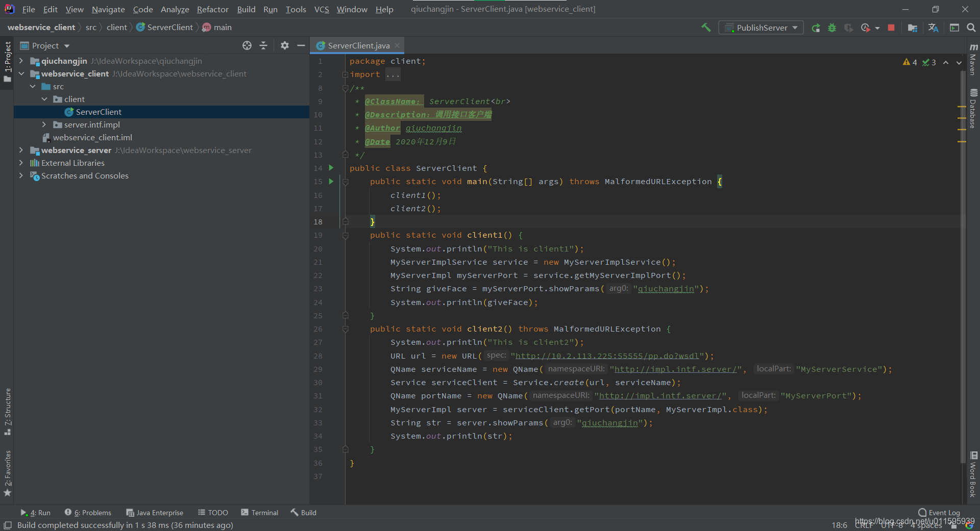Viewport: 980px width, 531px height.
Task: Fold the main method at line 15
Action: (x=345, y=182)
